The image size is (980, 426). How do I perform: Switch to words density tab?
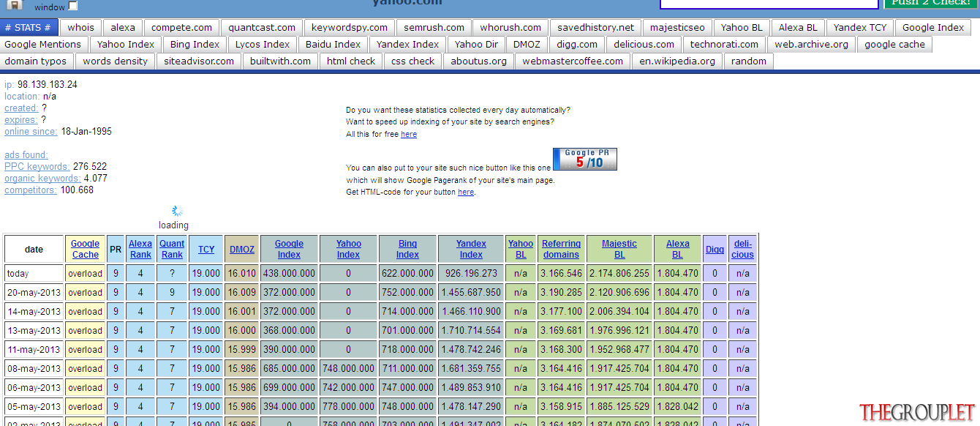pos(116,61)
